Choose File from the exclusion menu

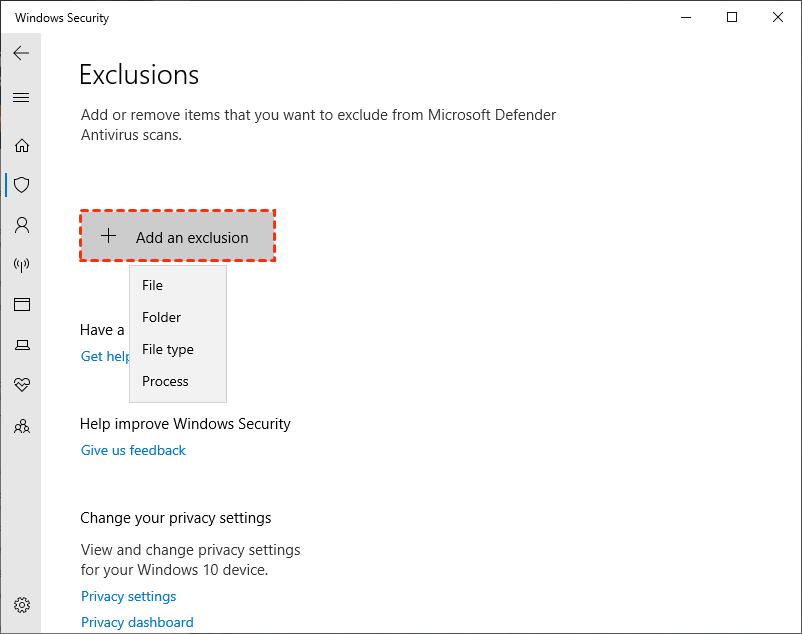tap(153, 285)
